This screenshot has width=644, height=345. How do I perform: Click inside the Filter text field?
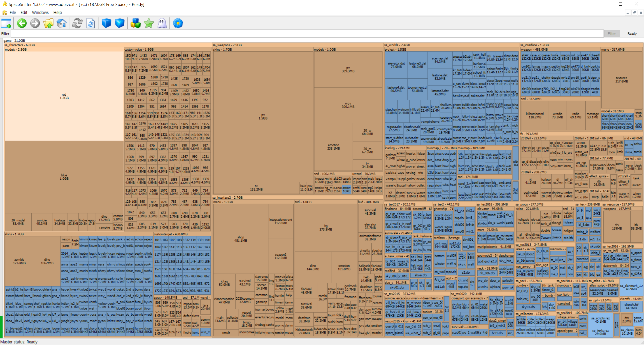[x=300, y=33]
